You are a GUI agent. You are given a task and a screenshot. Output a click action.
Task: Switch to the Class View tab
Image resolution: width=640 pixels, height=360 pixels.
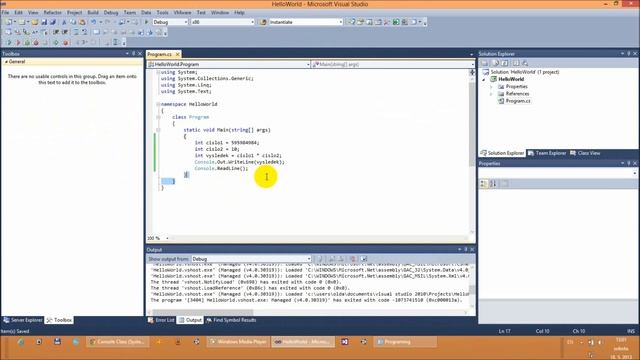point(585,153)
